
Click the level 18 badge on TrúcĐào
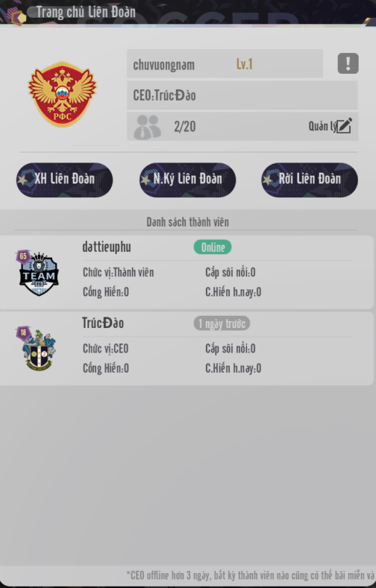23,332
